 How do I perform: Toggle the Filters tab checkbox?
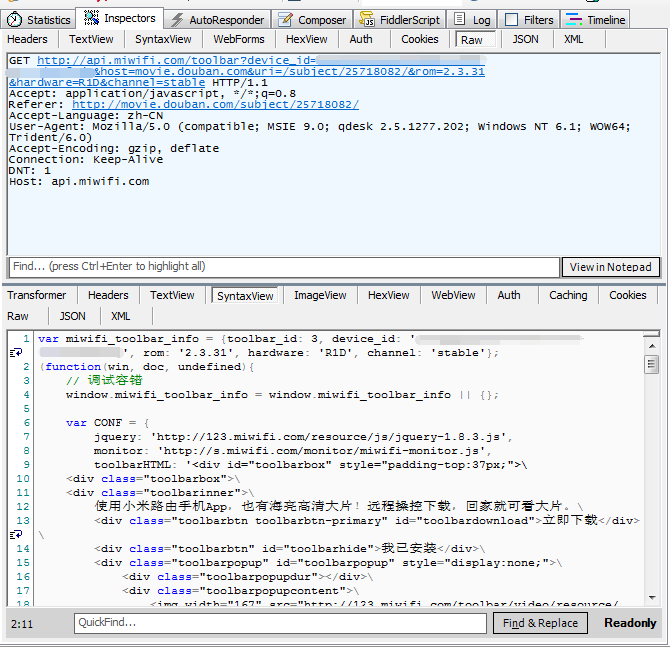(512, 19)
